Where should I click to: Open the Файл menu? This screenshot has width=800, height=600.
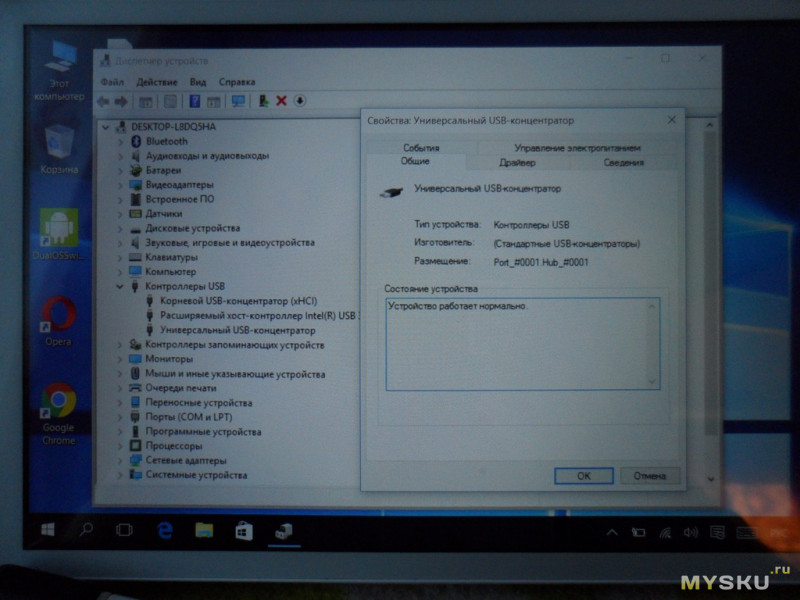(112, 82)
